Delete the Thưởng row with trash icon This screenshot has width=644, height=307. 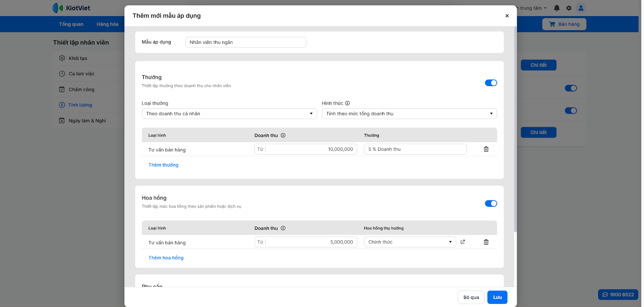(486, 149)
